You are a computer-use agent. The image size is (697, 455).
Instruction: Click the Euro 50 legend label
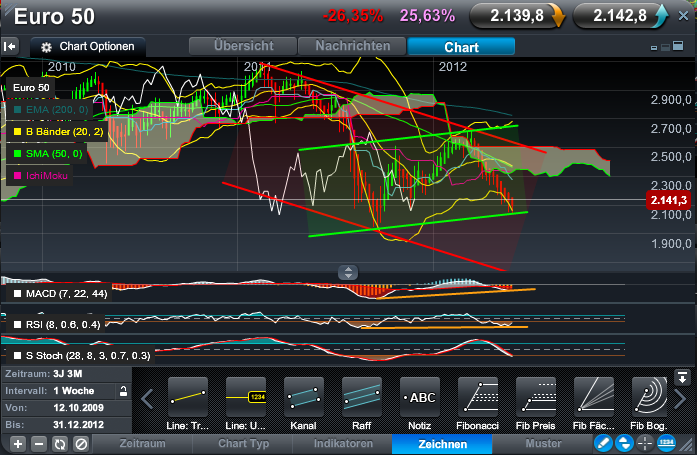(31, 88)
